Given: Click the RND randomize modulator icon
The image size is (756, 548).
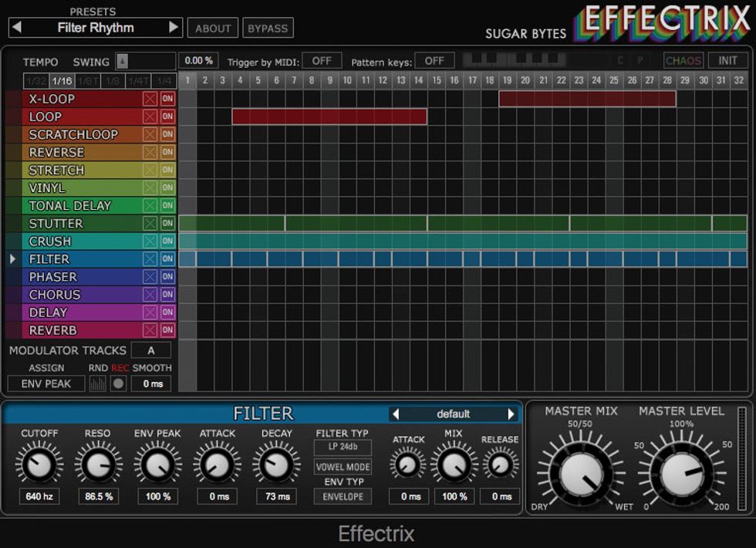Looking at the screenshot, I should tap(97, 384).
